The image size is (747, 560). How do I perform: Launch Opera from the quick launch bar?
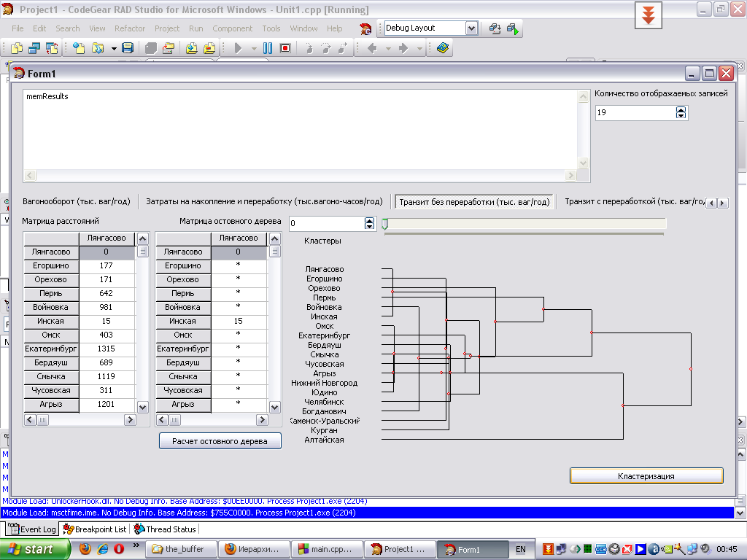(119, 549)
